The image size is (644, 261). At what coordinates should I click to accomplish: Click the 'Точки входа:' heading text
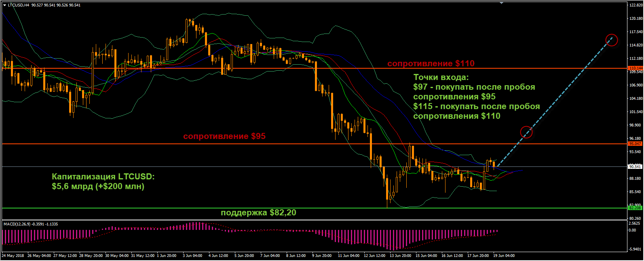(x=441, y=77)
